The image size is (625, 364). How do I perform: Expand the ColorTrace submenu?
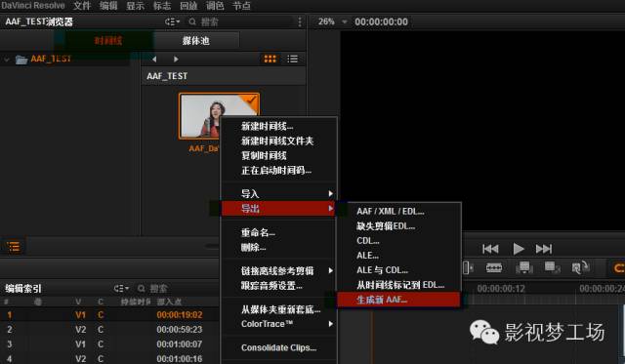coord(278,324)
